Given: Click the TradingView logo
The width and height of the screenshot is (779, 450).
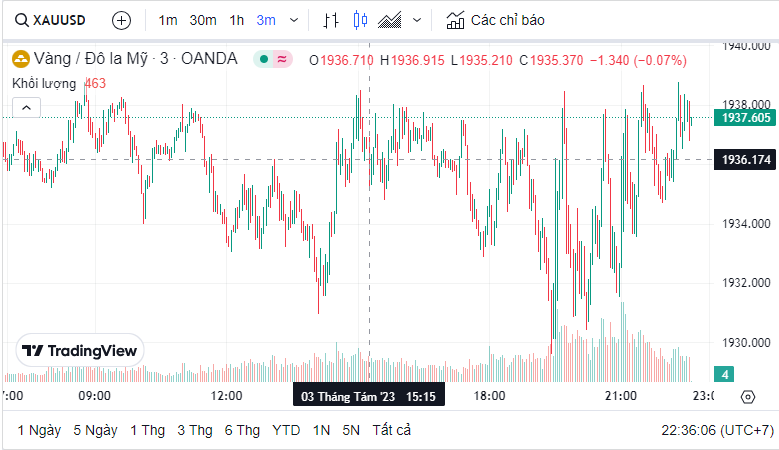Looking at the screenshot, I should coord(80,350).
